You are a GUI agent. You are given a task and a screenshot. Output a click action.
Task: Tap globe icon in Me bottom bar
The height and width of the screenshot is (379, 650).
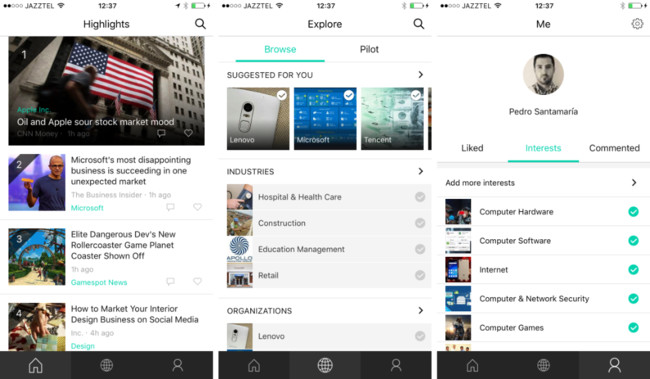[543, 365]
